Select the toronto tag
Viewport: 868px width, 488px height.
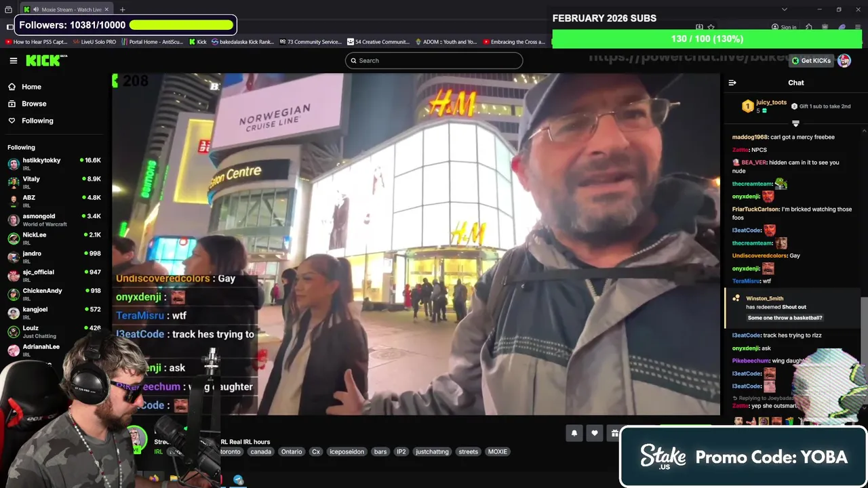[x=231, y=451]
